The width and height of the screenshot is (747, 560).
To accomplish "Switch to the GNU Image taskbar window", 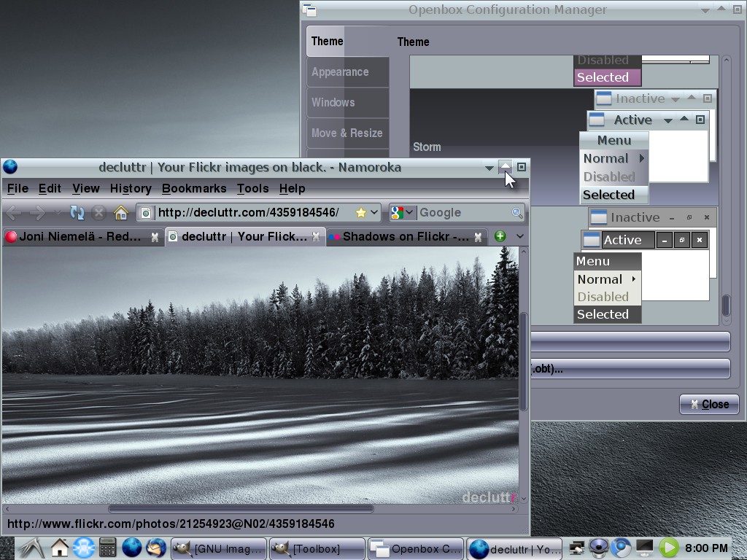I will pyautogui.click(x=219, y=548).
